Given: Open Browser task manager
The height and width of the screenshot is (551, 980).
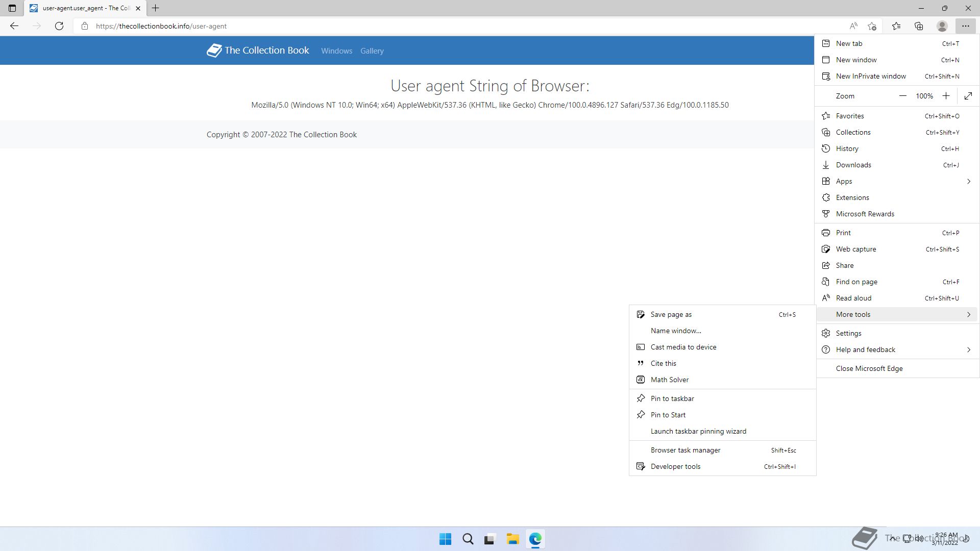Looking at the screenshot, I should 722,450.
